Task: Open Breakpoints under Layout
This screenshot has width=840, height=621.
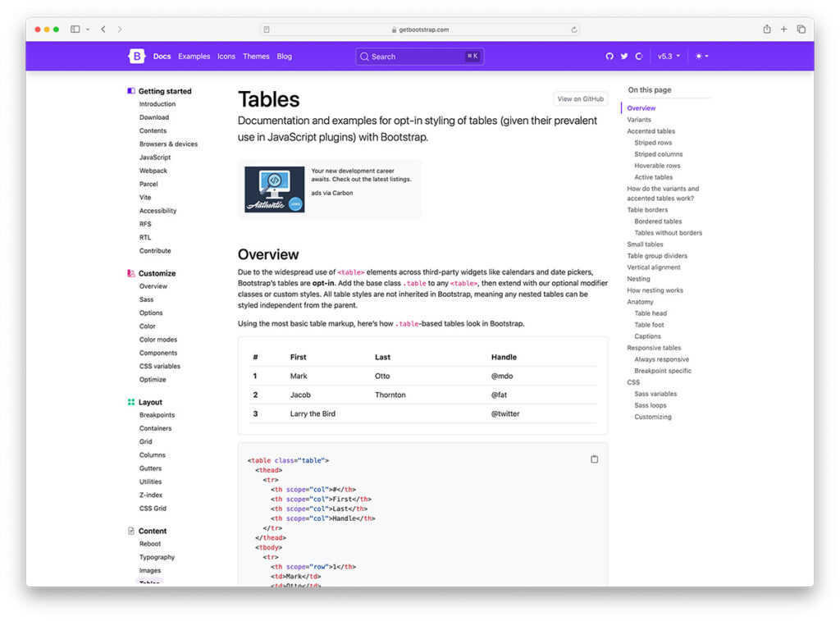Action: tap(157, 415)
